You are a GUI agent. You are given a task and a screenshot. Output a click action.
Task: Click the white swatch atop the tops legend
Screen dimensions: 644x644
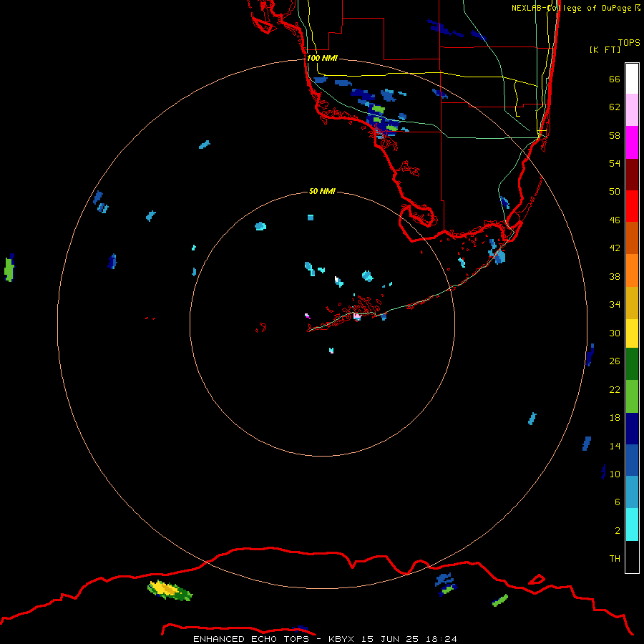pos(632,79)
